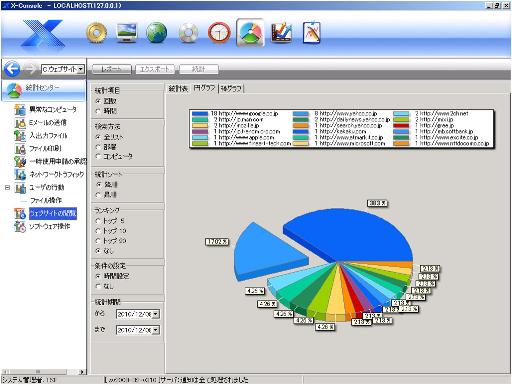Click the bar chart report icon

(282, 33)
